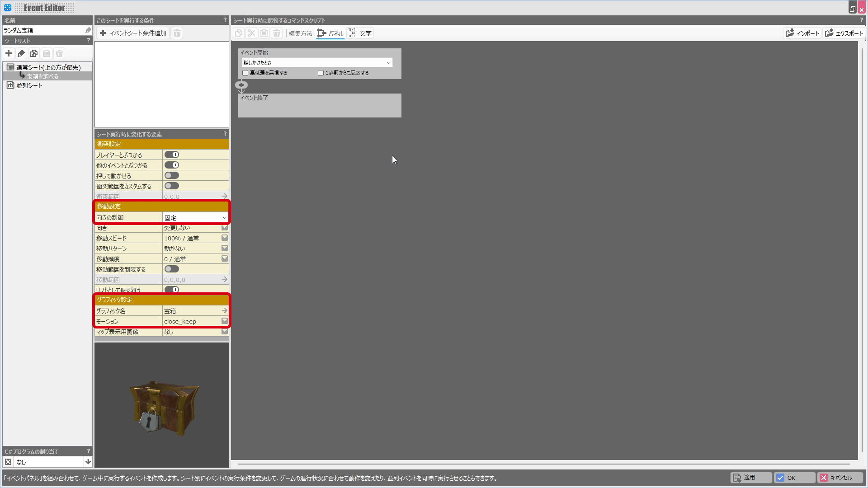
Task: Click OK button
Action: click(x=794, y=478)
